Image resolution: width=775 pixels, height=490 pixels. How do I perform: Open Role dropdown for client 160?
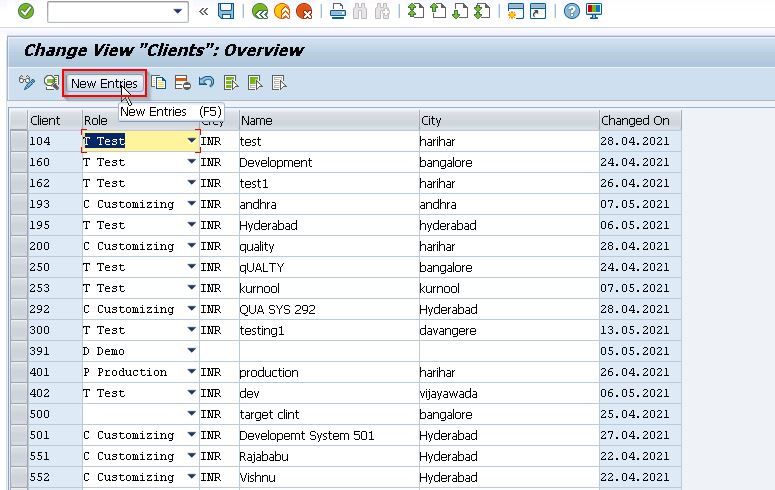pyautogui.click(x=192, y=162)
